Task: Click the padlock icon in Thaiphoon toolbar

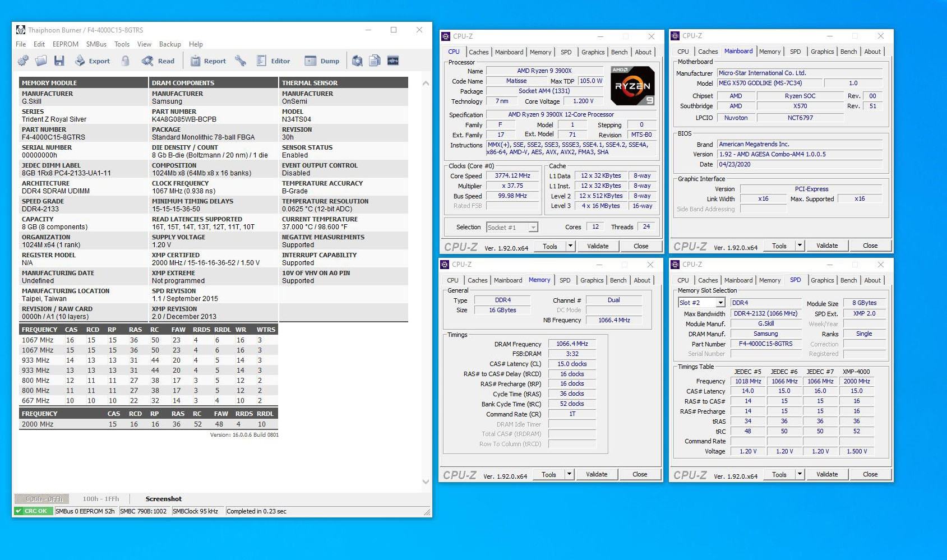Action: click(126, 61)
